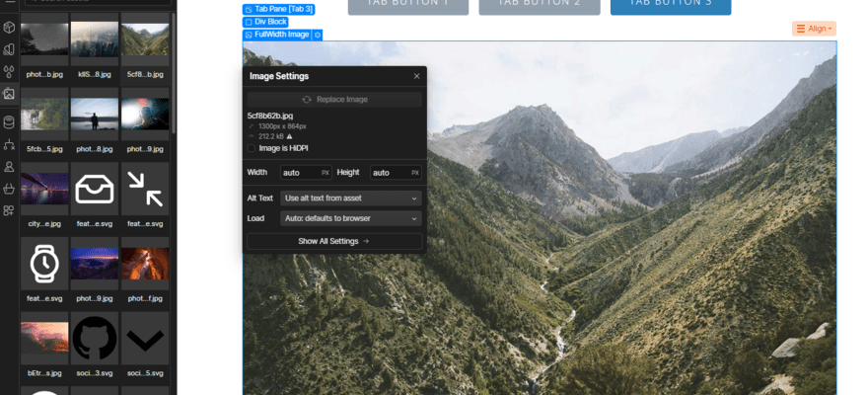Click the 5cf8b62b.jpg filename text
The image size is (868, 395).
[x=270, y=116]
